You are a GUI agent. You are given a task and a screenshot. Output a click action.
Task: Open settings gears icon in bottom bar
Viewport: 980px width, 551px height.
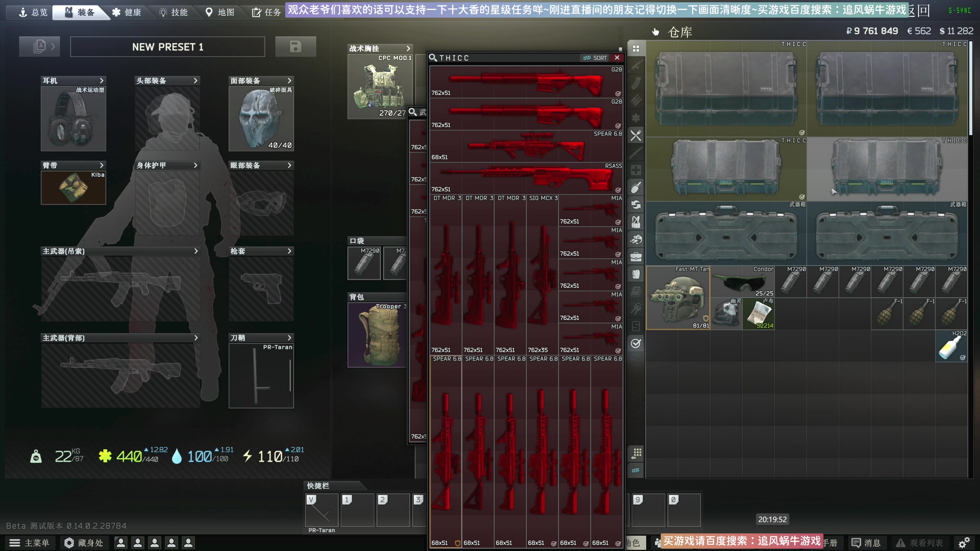point(964,543)
